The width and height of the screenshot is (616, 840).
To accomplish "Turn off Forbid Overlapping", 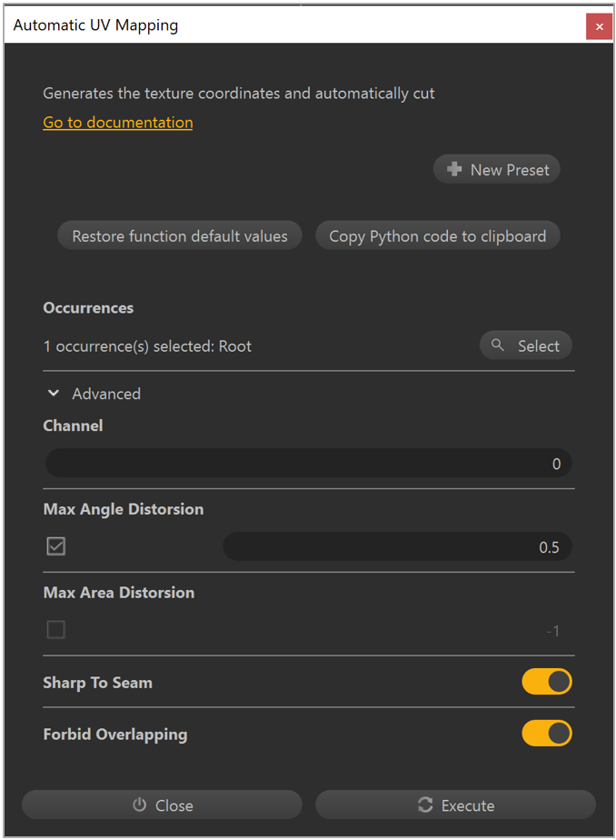I will (546, 733).
